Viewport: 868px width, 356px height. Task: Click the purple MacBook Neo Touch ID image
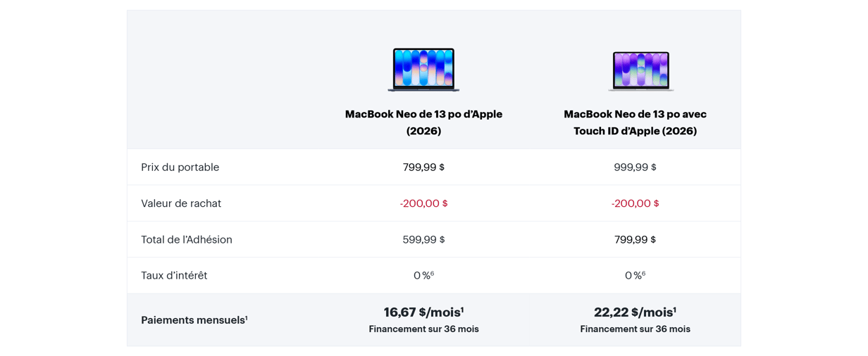pos(640,70)
